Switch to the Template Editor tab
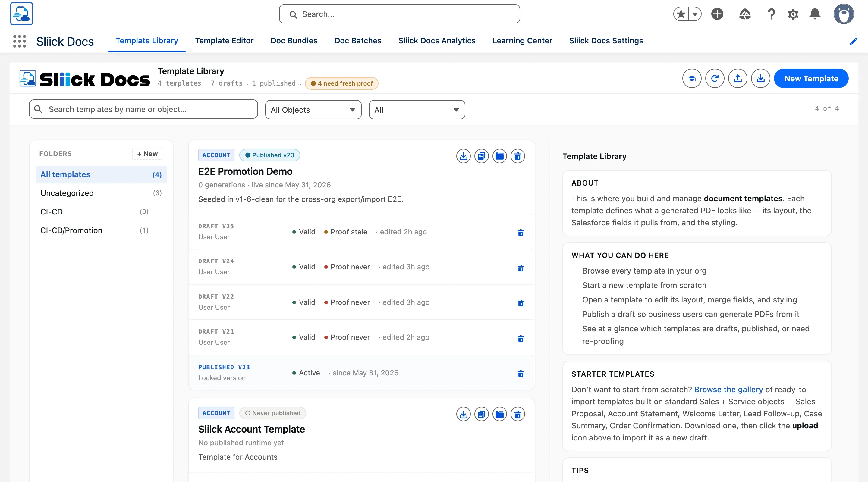 tap(224, 41)
